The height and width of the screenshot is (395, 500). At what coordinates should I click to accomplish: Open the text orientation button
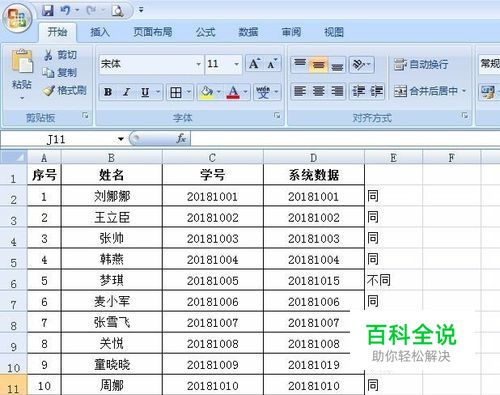coord(362,64)
